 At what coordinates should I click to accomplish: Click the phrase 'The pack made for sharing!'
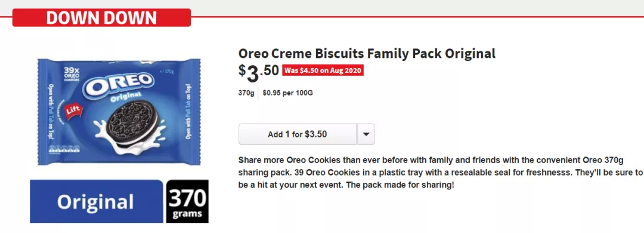[x=401, y=185]
